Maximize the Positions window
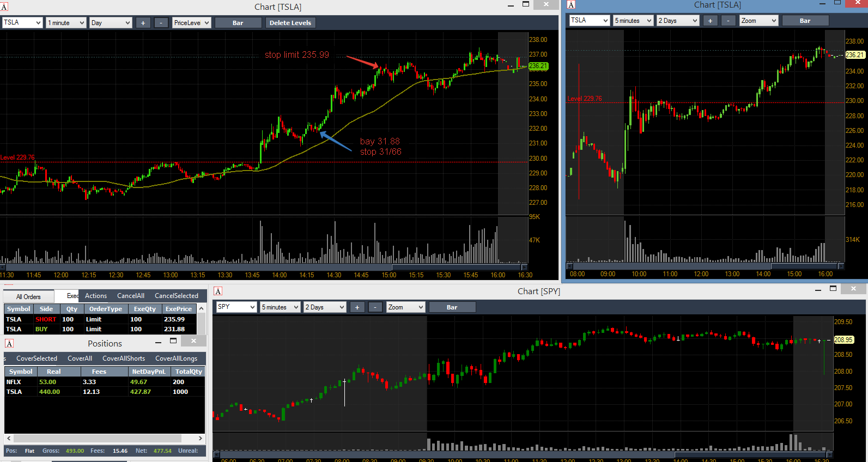This screenshot has width=868, height=462. click(x=173, y=341)
